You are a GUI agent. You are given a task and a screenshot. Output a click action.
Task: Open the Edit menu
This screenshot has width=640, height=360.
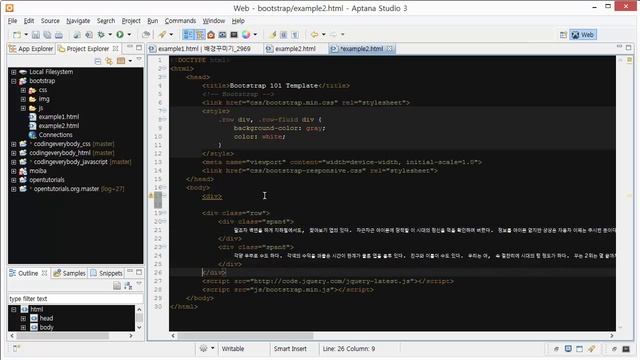point(29,21)
